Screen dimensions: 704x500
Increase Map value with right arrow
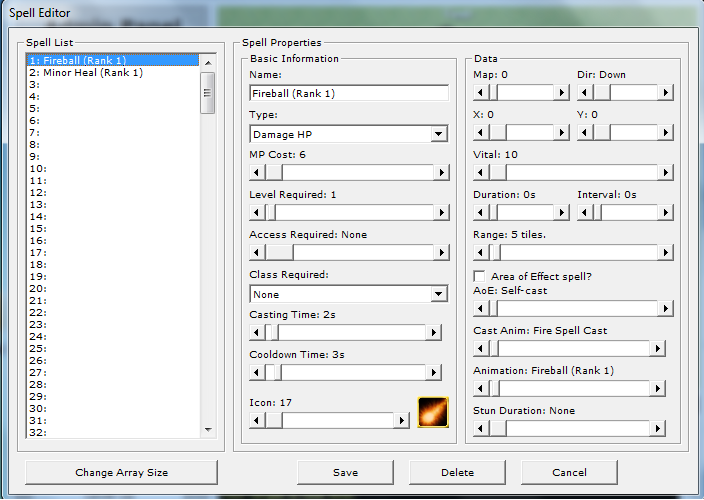[561, 92]
